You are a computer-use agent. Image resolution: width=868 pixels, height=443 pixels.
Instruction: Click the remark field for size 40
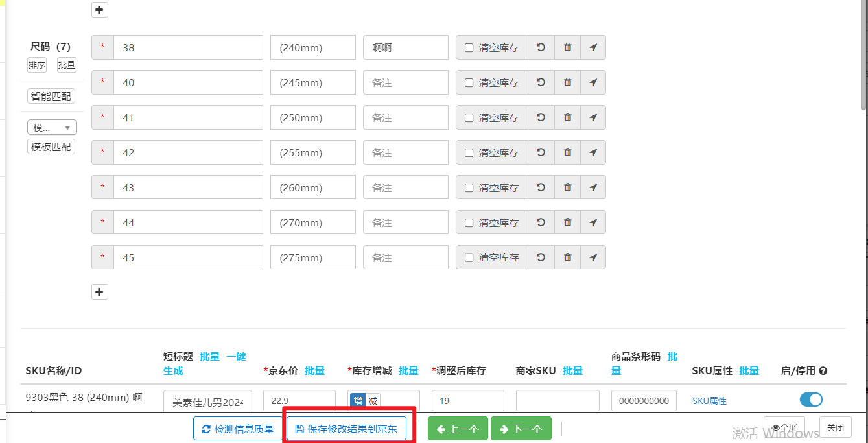click(x=405, y=82)
